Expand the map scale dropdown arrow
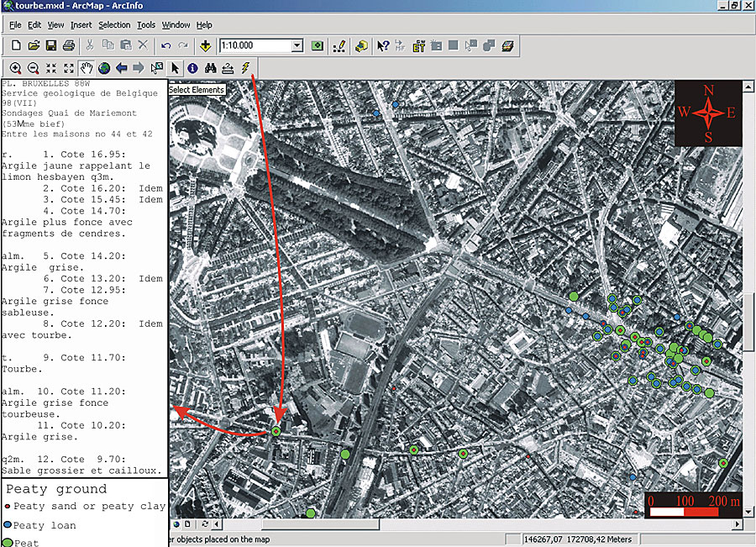Viewport: 756px width, 547px height. pyautogui.click(x=297, y=45)
